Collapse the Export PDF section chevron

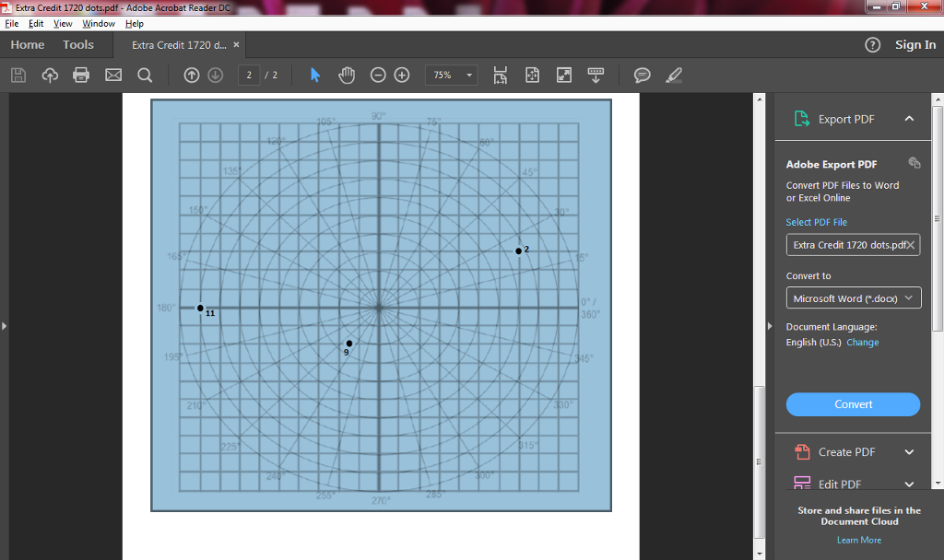(909, 119)
